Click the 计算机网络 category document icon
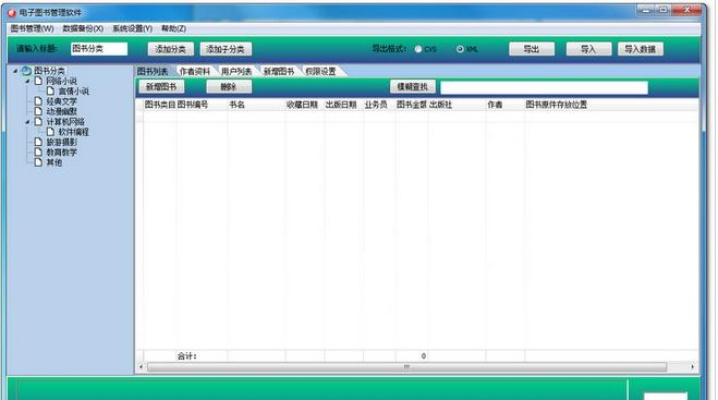Viewport: 718px width, 400px height. 38,122
